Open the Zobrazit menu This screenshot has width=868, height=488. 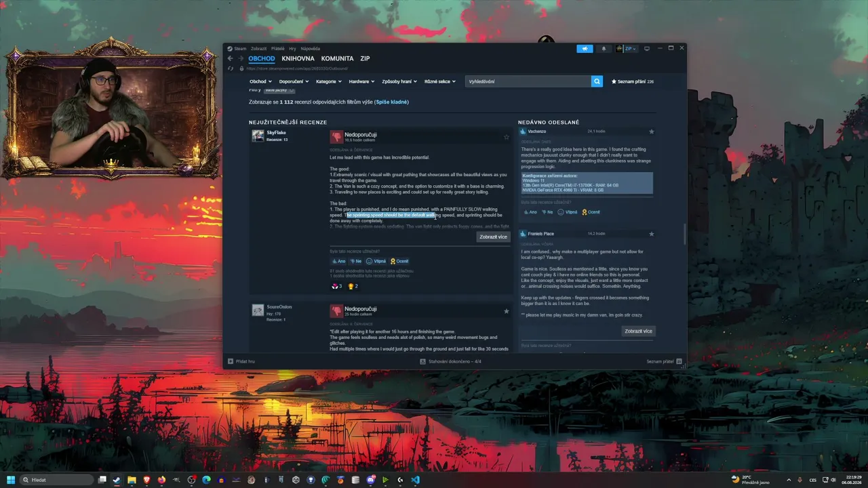[258, 49]
